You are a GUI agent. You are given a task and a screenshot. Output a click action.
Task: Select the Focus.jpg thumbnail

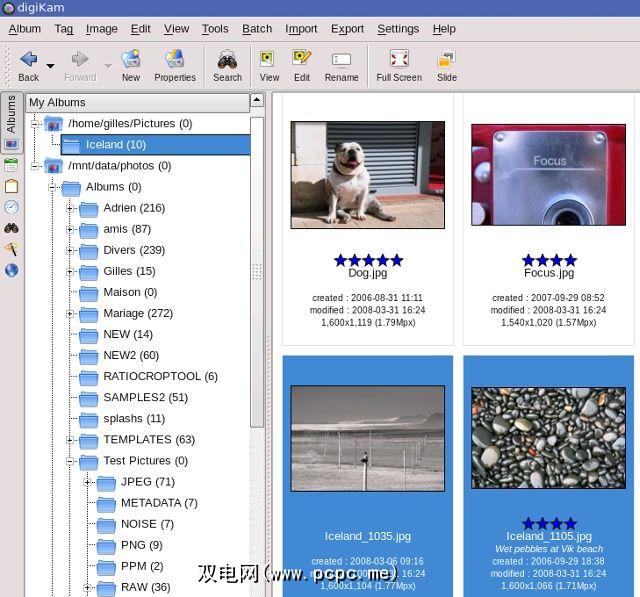pos(549,175)
